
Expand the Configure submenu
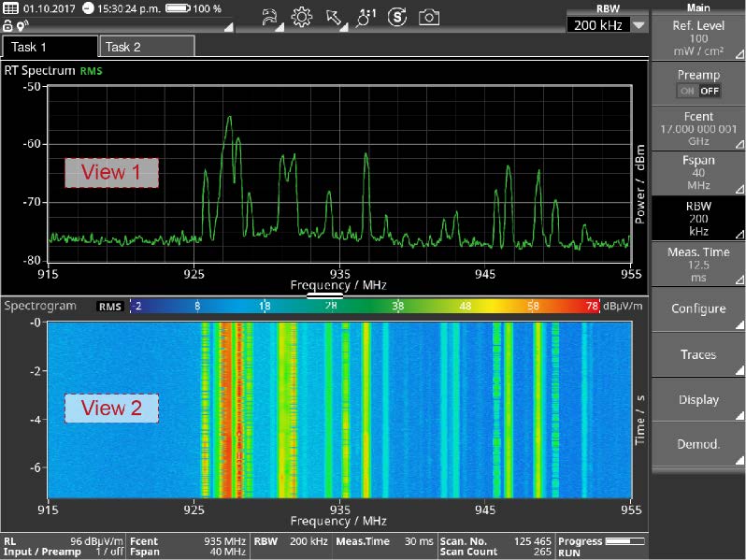pyautogui.click(x=698, y=309)
